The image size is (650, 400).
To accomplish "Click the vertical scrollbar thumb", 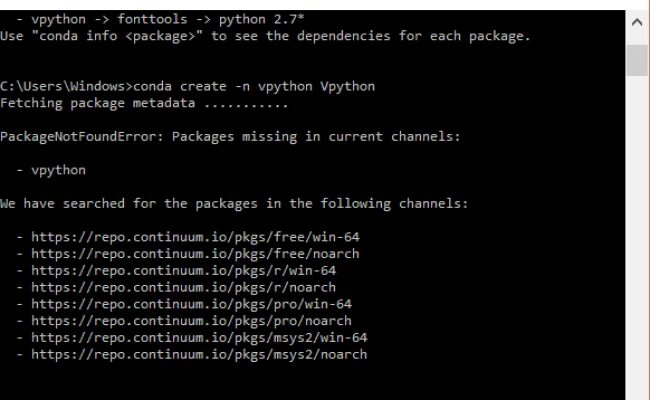I will point(637,60).
